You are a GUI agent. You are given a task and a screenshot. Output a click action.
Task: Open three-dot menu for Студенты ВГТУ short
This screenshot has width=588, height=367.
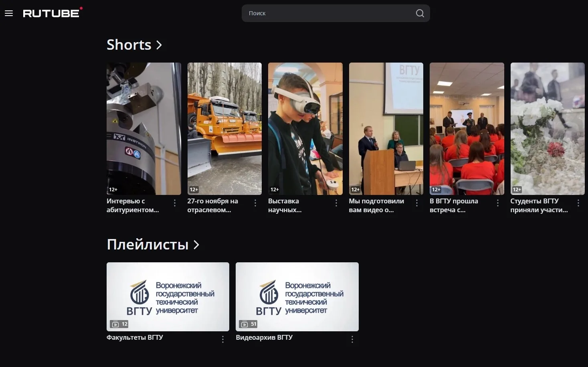[578, 203]
